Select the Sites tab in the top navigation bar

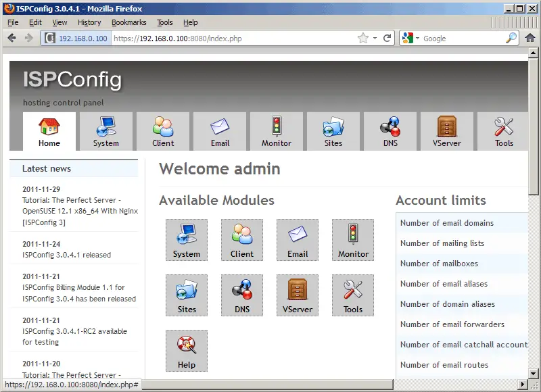pos(333,131)
